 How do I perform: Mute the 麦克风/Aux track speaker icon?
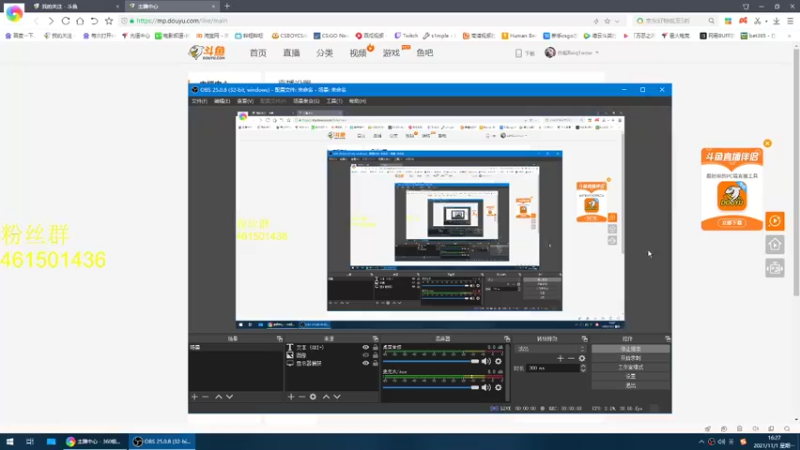point(486,387)
